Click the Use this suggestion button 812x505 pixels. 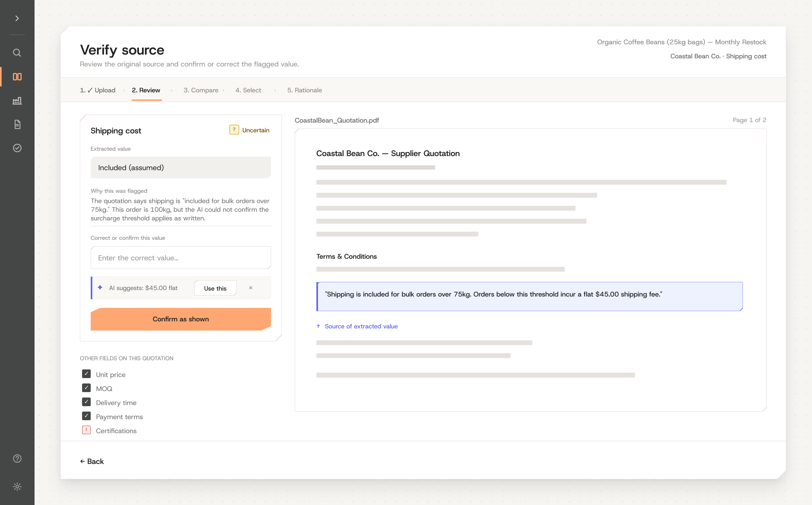pos(215,288)
